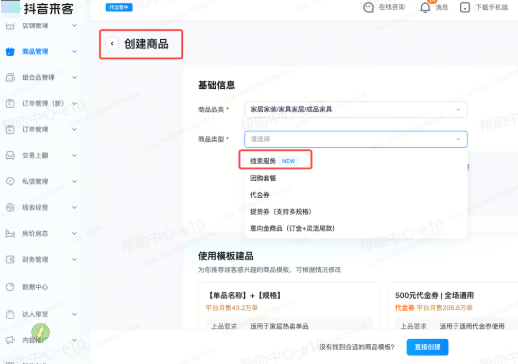Click the green lightning bolt floating icon

tap(41, 332)
